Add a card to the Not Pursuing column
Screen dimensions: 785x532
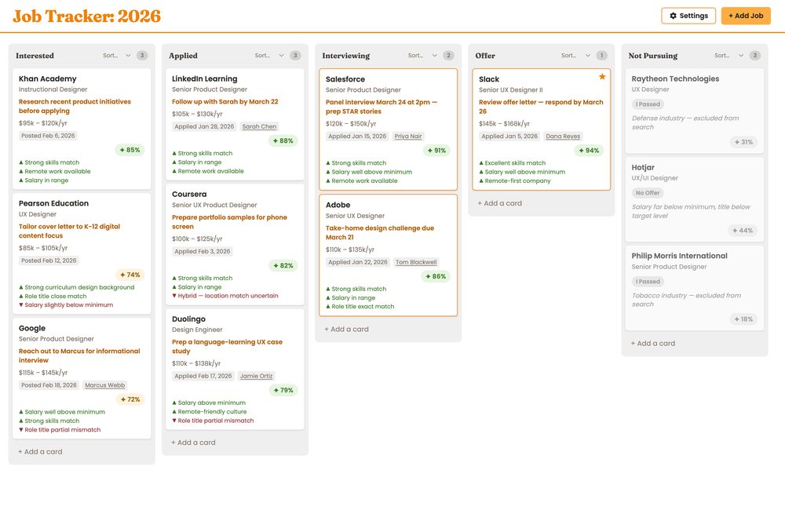653,344
